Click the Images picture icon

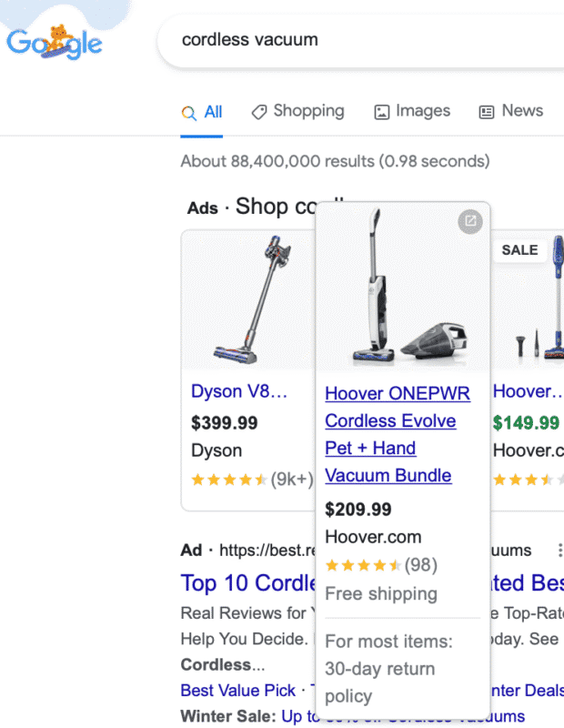click(x=384, y=111)
